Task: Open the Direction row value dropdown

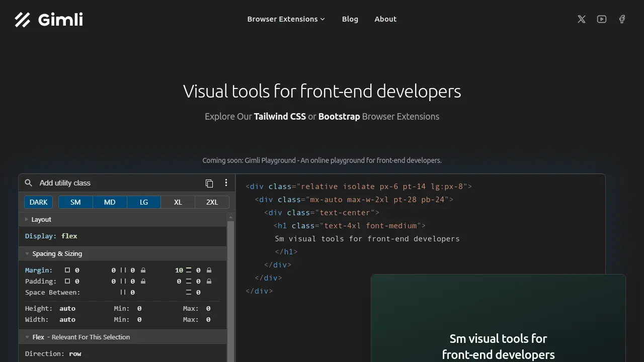Action: 75,353
